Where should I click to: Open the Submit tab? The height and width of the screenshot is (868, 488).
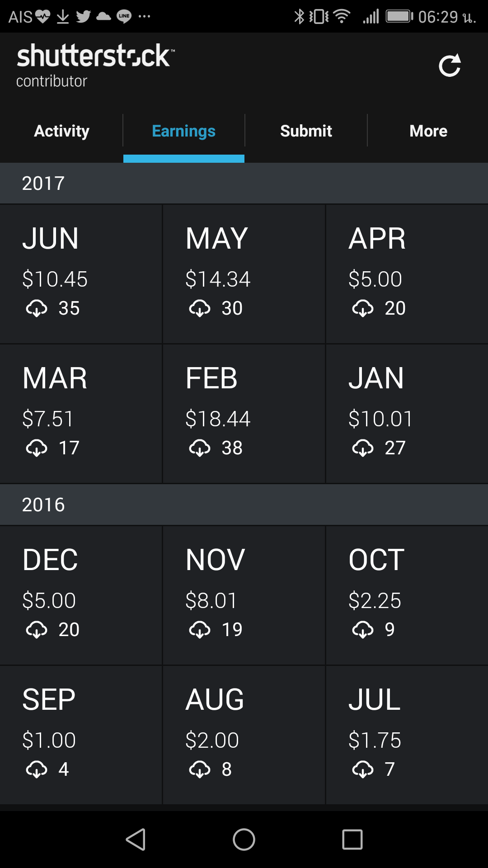point(306,131)
